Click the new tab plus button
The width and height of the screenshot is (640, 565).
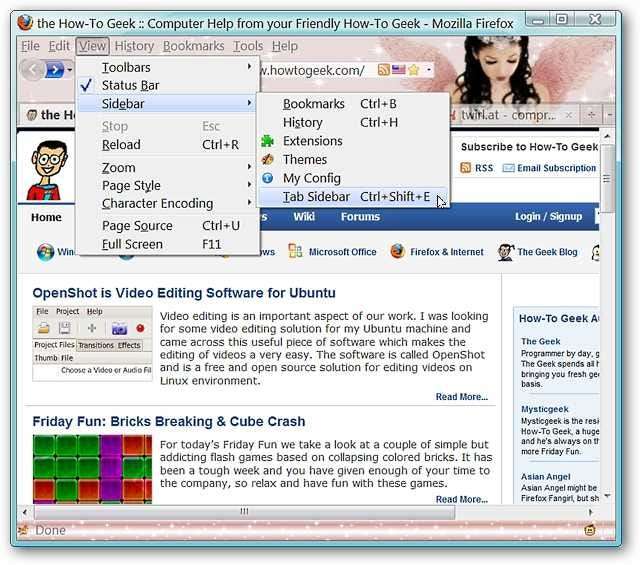pyautogui.click(x=591, y=115)
